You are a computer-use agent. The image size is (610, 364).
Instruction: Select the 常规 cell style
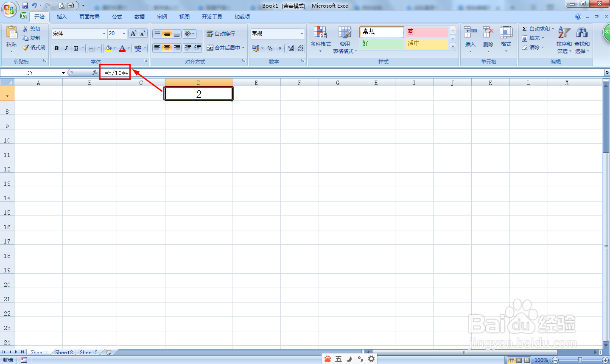click(x=381, y=32)
